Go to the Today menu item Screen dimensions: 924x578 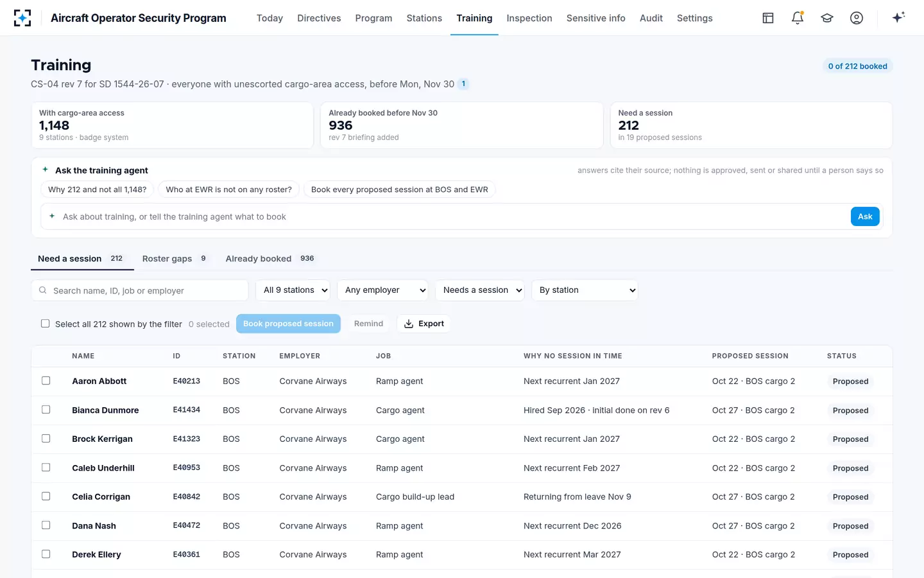[269, 18]
